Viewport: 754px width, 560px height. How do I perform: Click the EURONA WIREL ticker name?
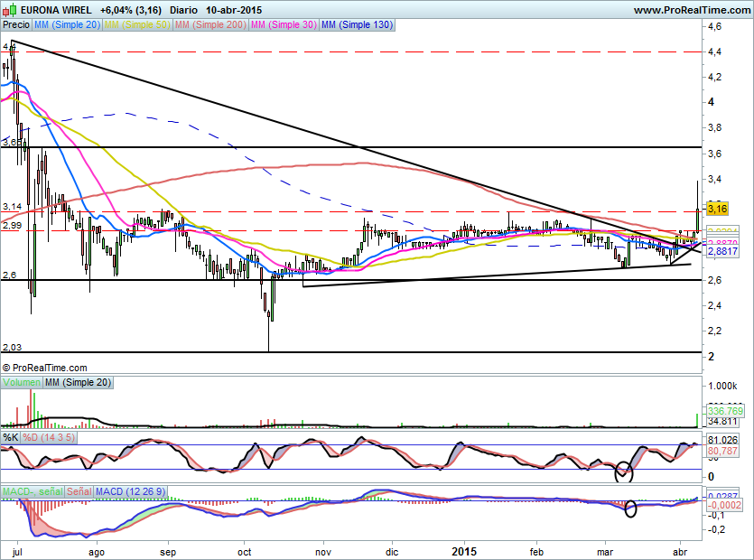tap(55, 10)
